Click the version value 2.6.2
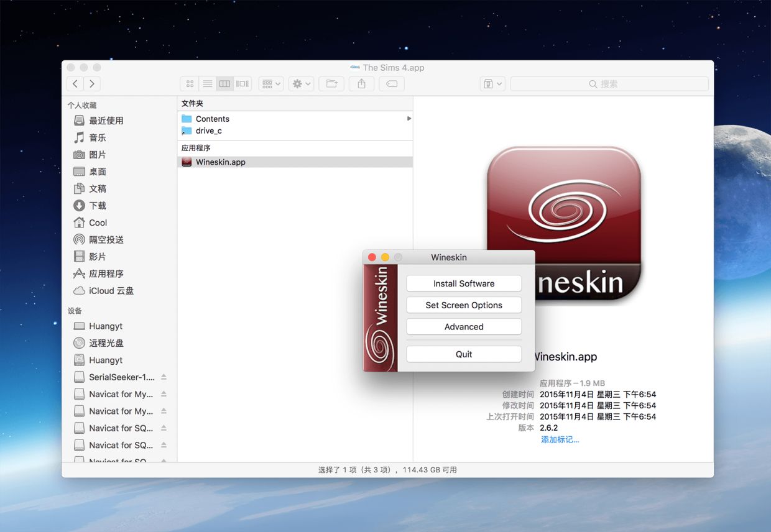771x532 pixels. point(549,428)
